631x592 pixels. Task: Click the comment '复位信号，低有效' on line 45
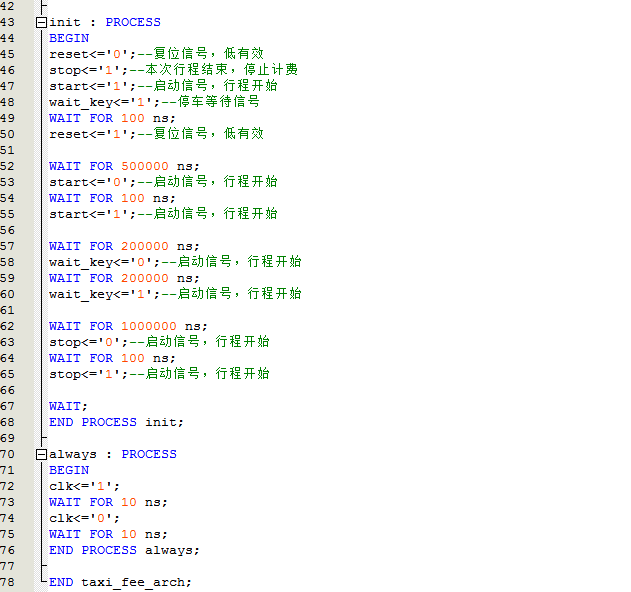(x=208, y=54)
